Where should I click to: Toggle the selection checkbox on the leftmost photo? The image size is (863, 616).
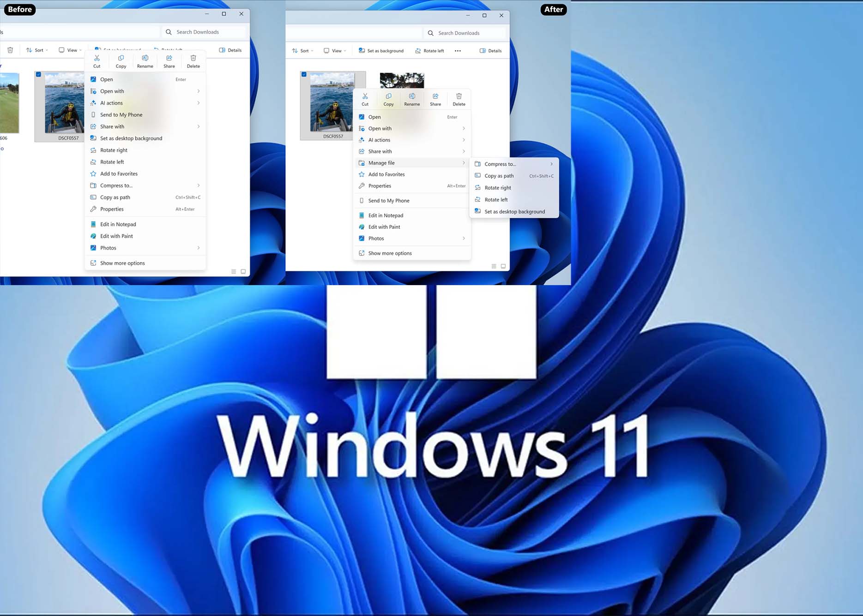39,73
